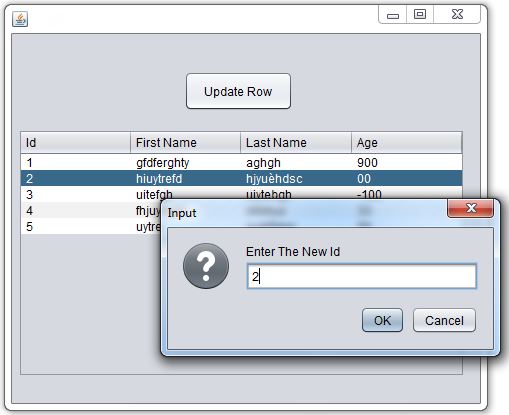Select the Age cell '00'
Screen dimensions: 509x415
(407, 179)
